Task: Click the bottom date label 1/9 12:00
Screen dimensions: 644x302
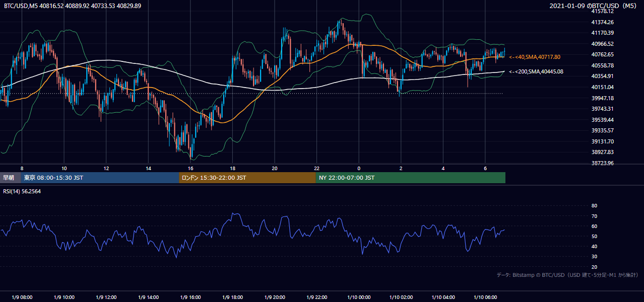Action: [106, 297]
